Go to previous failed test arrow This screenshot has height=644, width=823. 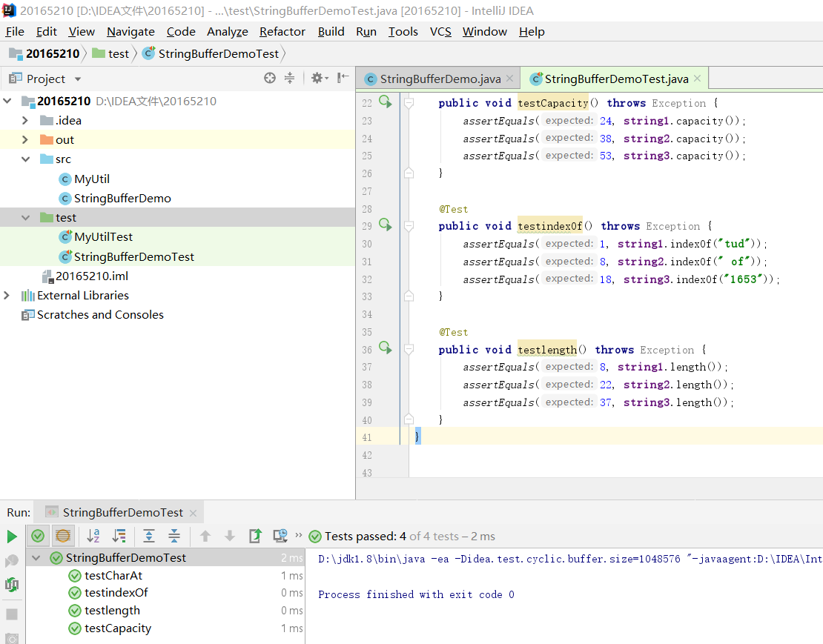(x=205, y=536)
